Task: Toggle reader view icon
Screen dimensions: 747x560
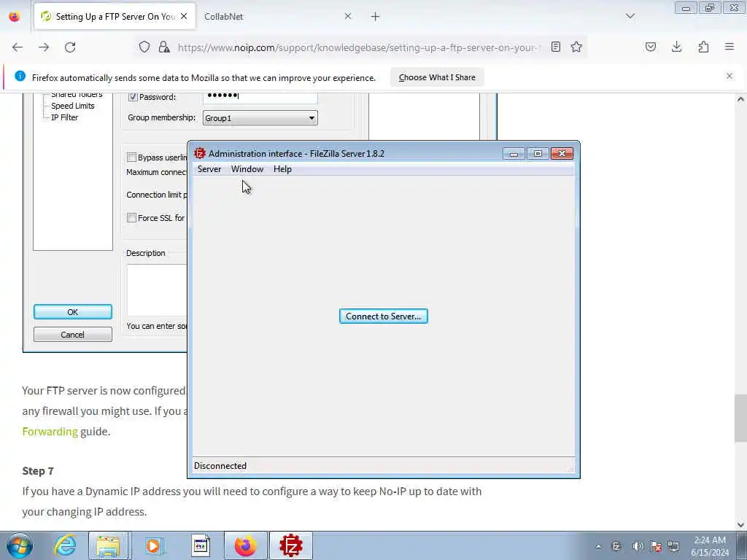Action: tap(555, 47)
